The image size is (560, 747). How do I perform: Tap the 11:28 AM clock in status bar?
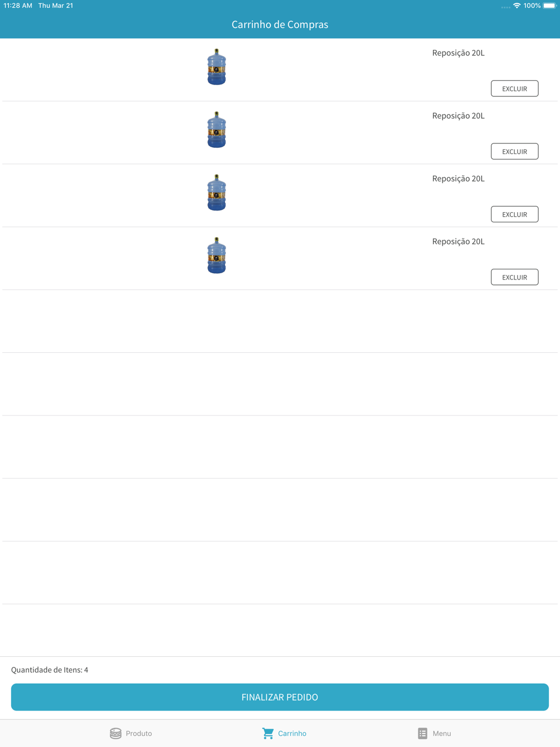(18, 6)
